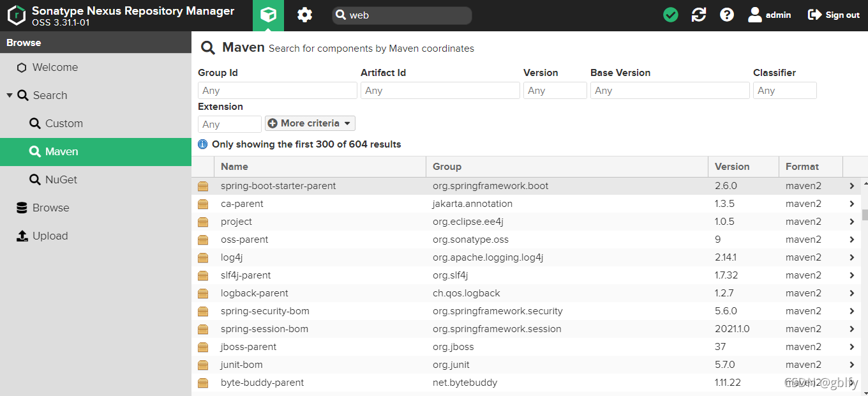The height and width of the screenshot is (396, 868).
Task: Open the Upload menu item
Action: click(50, 236)
